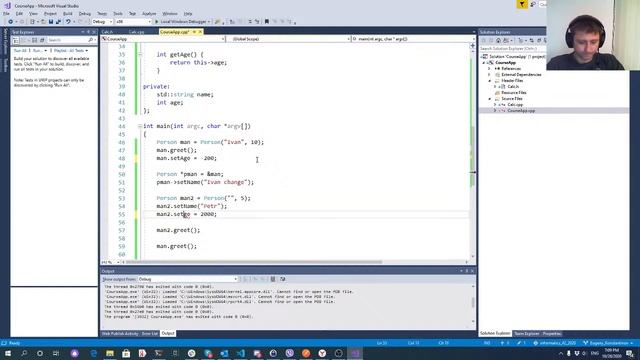Open Viber from the taskbar
The image size is (640, 360).
tap(289, 353)
